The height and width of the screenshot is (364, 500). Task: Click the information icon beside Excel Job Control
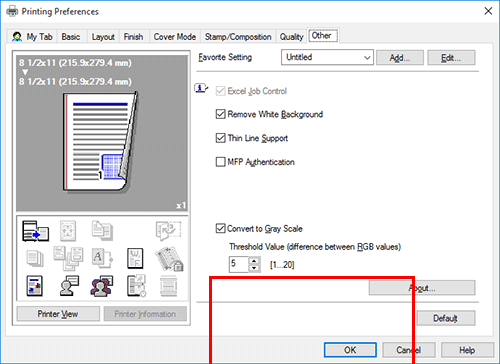pos(201,89)
